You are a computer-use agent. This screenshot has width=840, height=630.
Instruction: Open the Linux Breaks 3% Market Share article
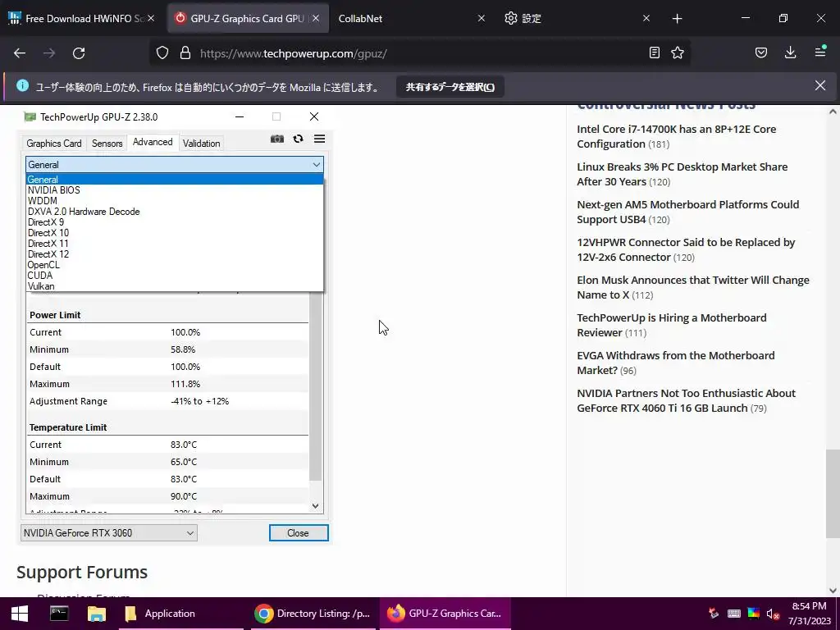coord(682,174)
